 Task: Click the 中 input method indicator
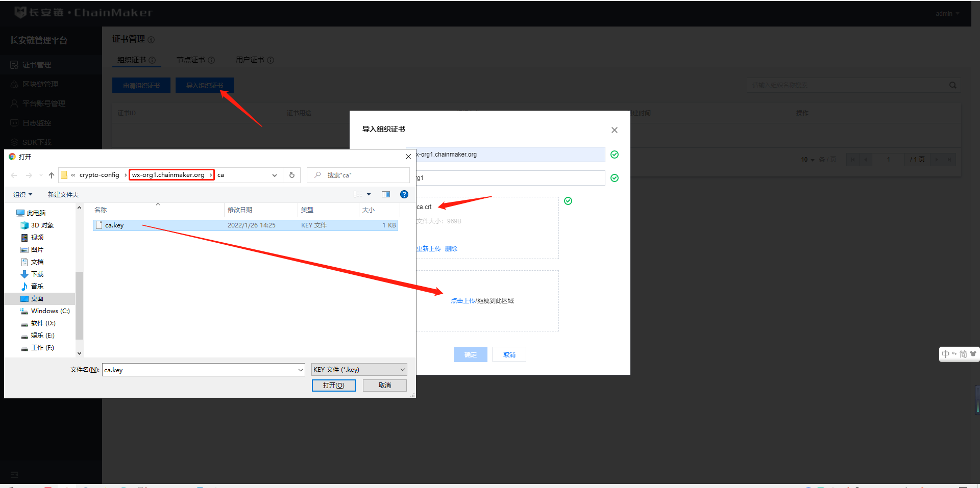click(946, 354)
